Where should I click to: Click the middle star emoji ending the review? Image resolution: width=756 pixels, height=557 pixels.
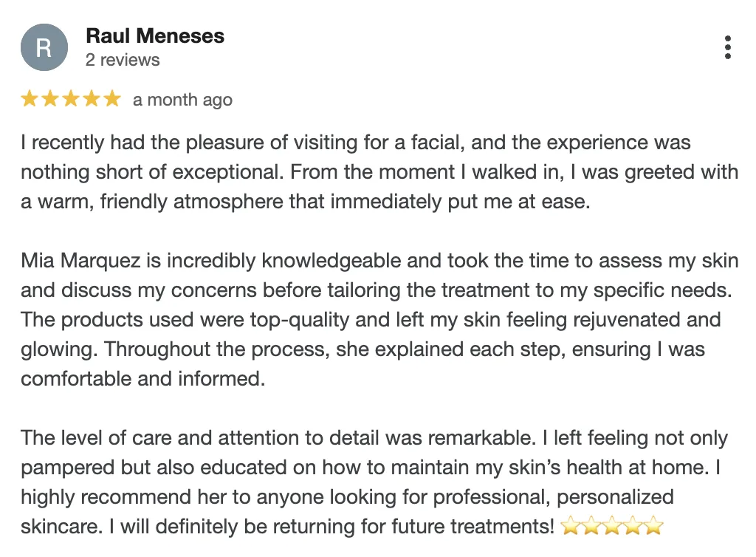point(612,526)
